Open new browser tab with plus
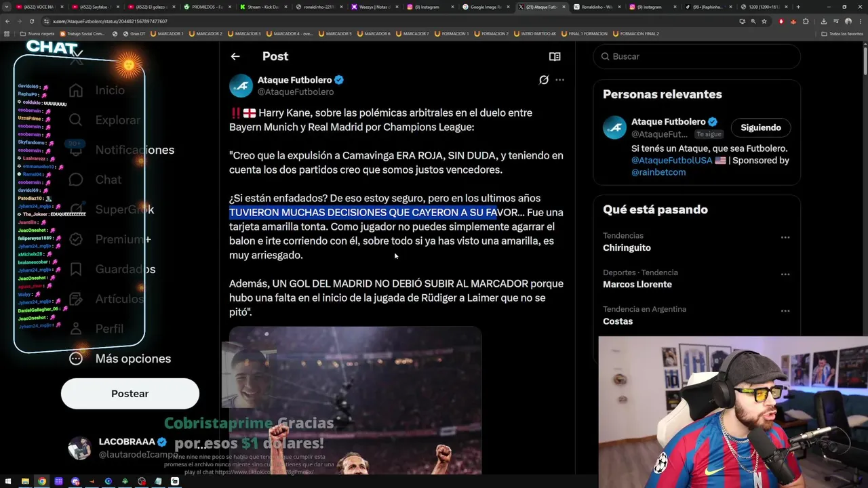Screen dimensions: 868x488 (798, 7)
